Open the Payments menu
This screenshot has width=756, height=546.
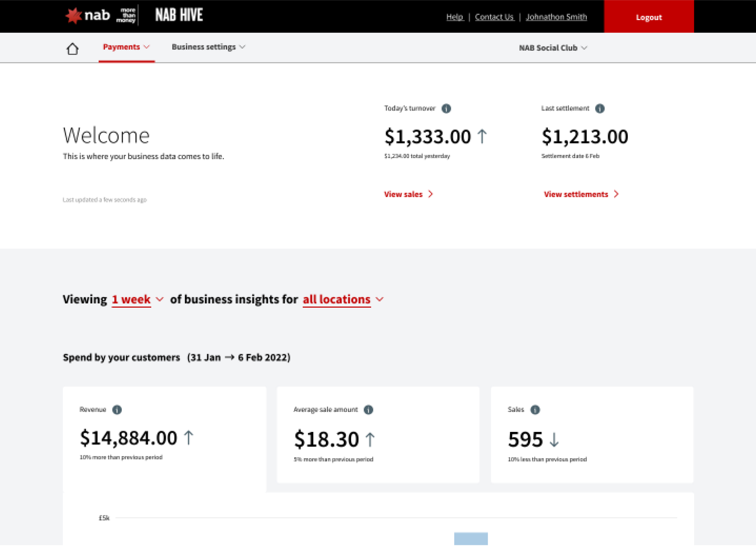[126, 47]
